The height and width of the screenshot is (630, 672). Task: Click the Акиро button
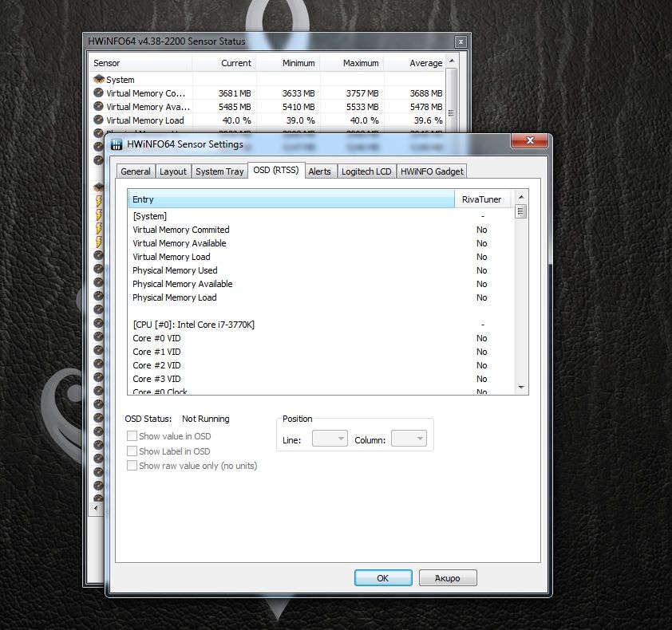tap(447, 577)
